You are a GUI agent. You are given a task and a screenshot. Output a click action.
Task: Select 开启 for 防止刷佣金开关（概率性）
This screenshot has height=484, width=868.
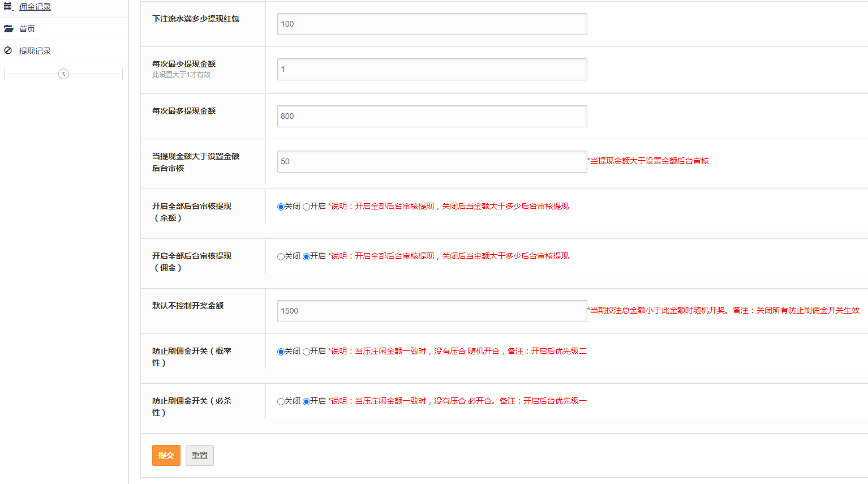(x=306, y=352)
